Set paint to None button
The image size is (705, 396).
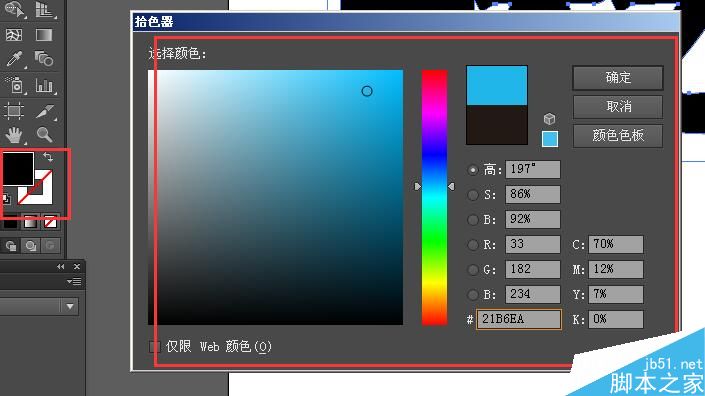point(50,223)
